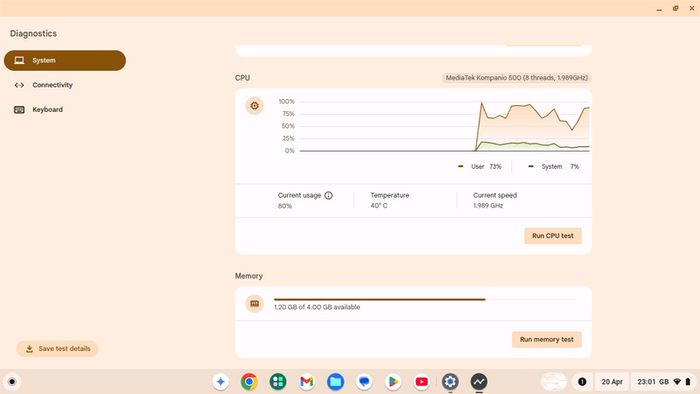Open Google Play Store from the shelf
Screen dimensions: 700x394
[x=393, y=382]
